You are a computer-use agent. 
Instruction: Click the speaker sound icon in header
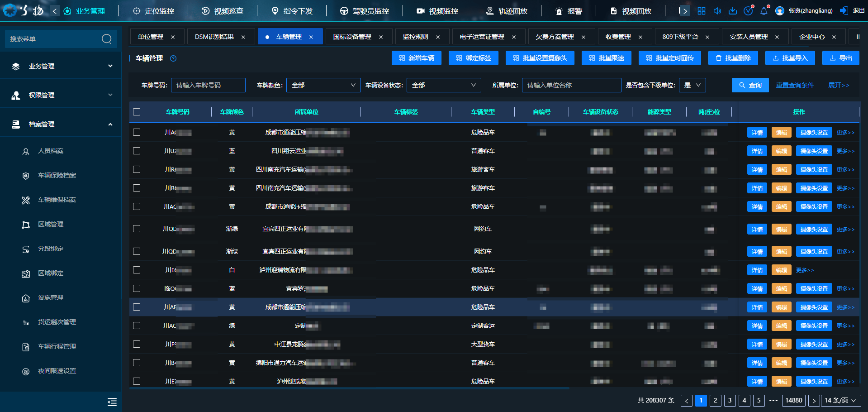click(x=717, y=11)
